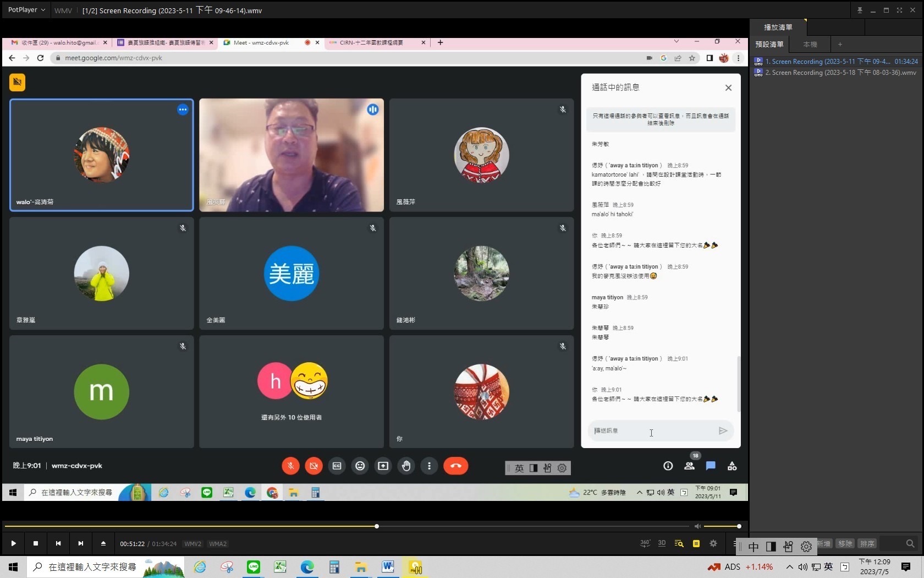
Task: Turn on captions in Google Meet
Action: [x=337, y=466]
